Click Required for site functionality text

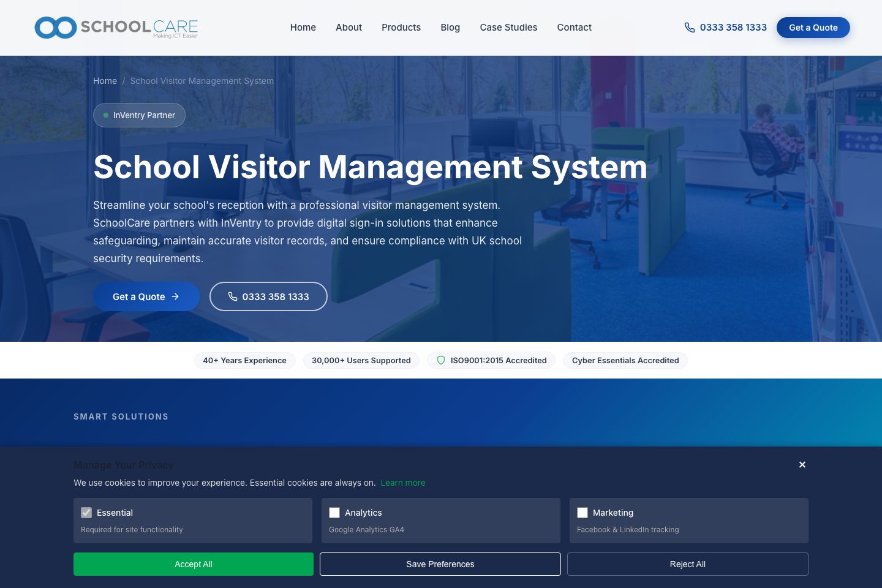pyautogui.click(x=132, y=530)
